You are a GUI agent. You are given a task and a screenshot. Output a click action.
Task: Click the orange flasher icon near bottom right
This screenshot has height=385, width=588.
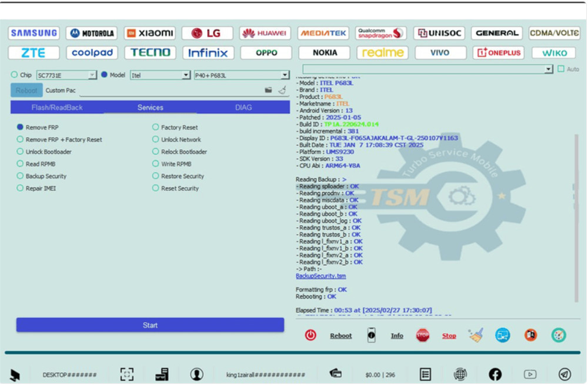[530, 334]
